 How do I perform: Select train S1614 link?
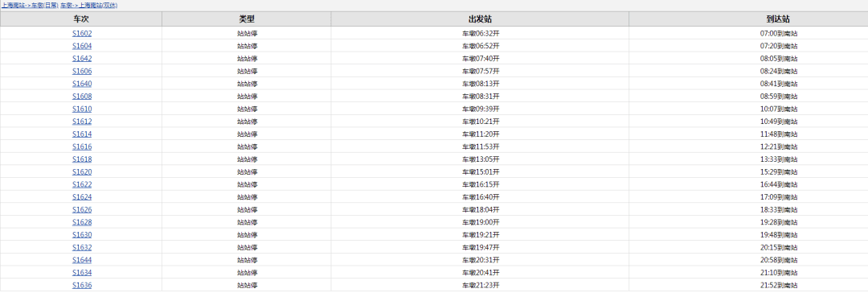82,134
